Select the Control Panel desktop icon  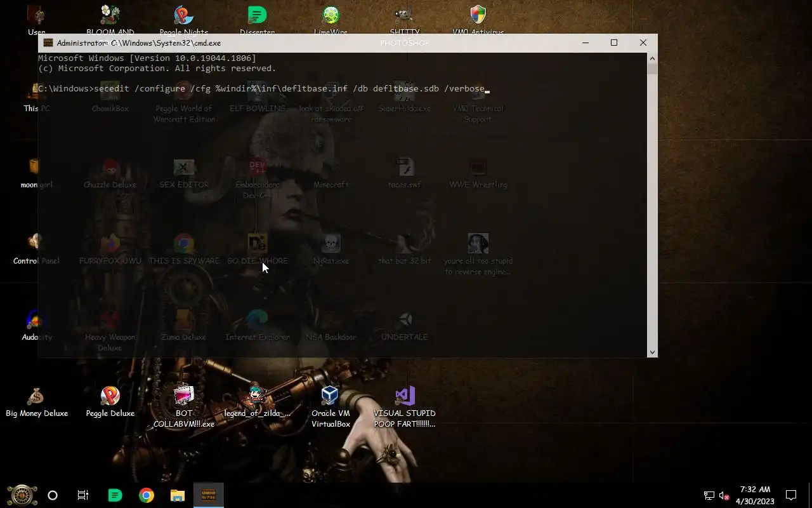coord(36,250)
